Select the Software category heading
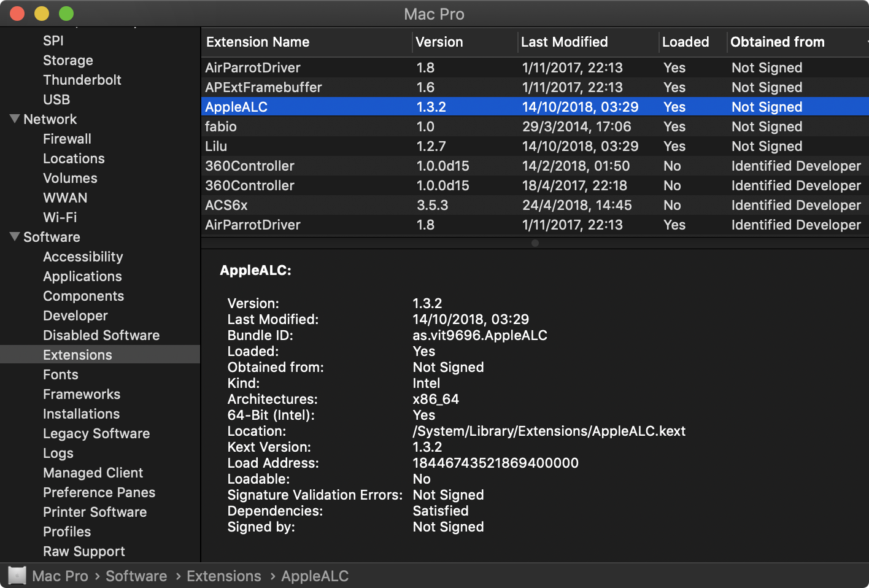 pos(52,237)
